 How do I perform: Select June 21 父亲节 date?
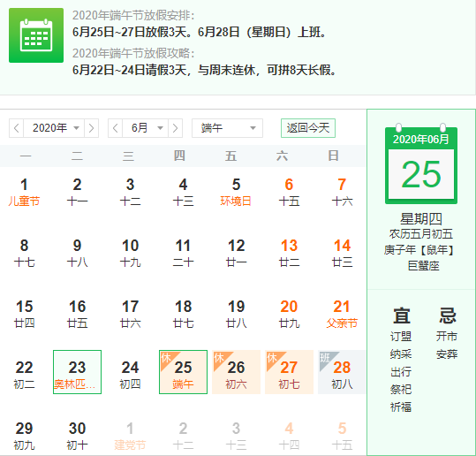[342, 314]
